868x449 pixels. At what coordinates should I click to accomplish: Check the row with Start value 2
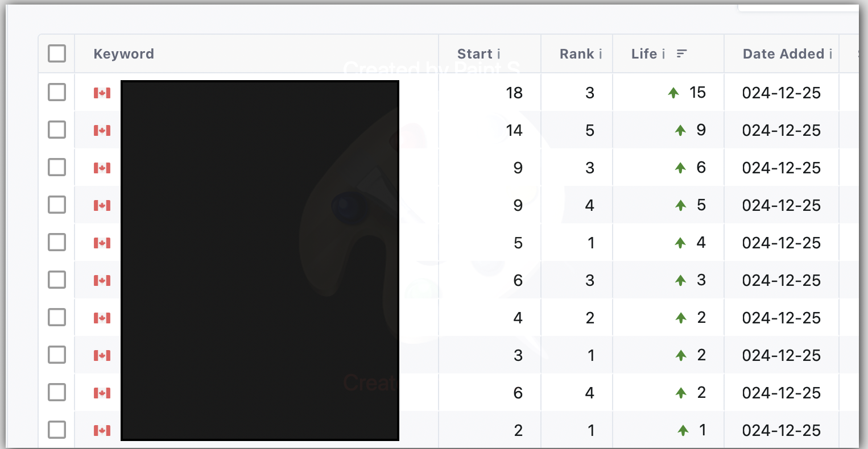57,430
